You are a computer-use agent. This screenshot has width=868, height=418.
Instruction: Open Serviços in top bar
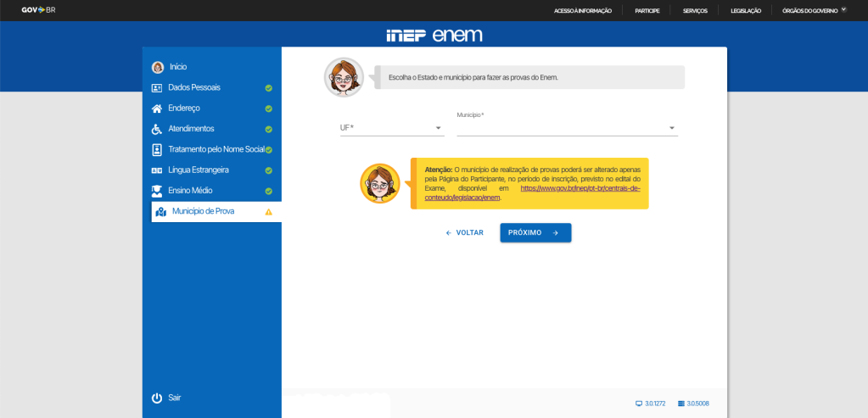[695, 10]
